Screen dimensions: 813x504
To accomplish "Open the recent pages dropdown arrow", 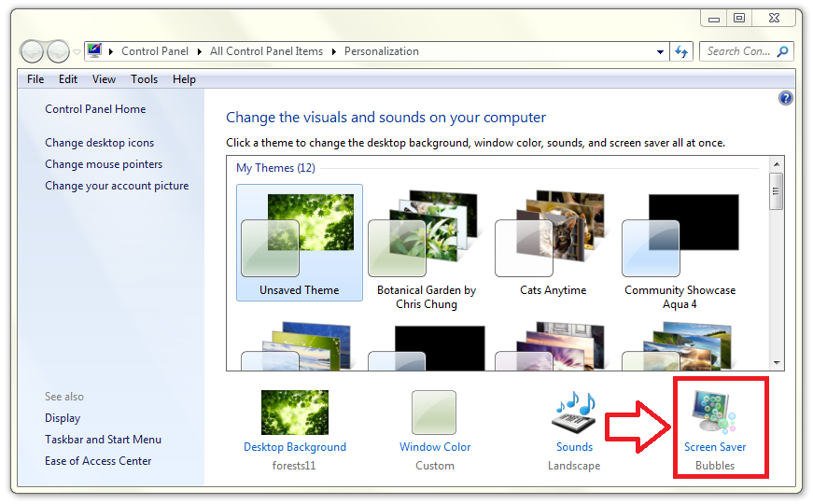I will click(77, 52).
